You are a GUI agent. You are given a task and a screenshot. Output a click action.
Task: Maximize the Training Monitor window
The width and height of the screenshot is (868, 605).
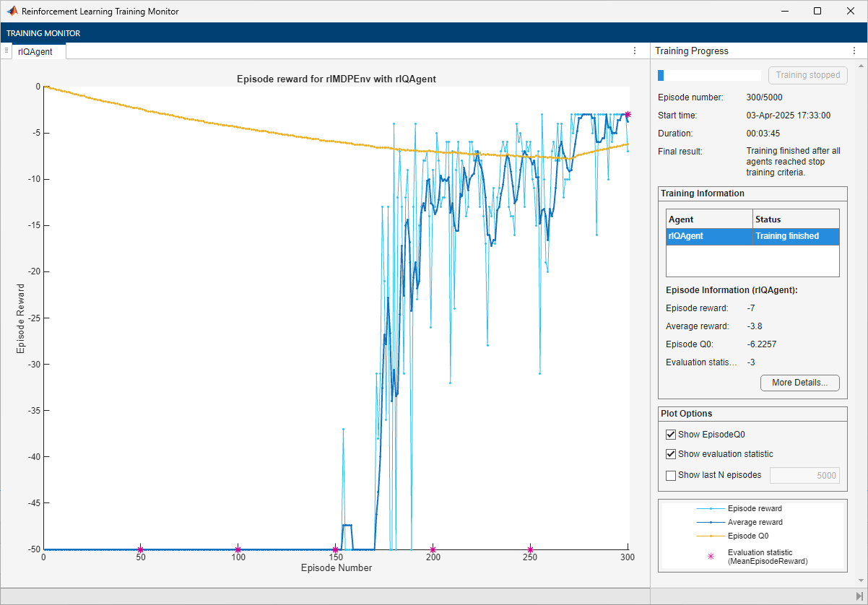click(817, 12)
